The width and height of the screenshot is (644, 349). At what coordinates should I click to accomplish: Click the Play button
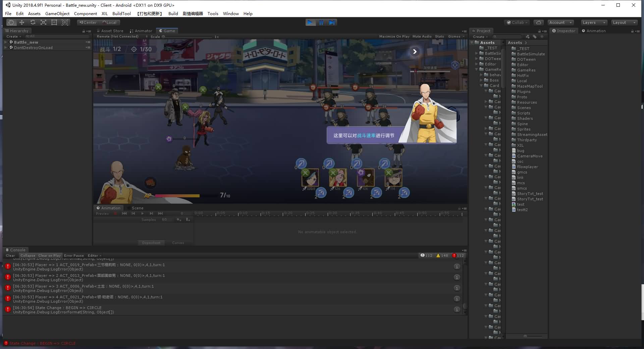(x=310, y=22)
